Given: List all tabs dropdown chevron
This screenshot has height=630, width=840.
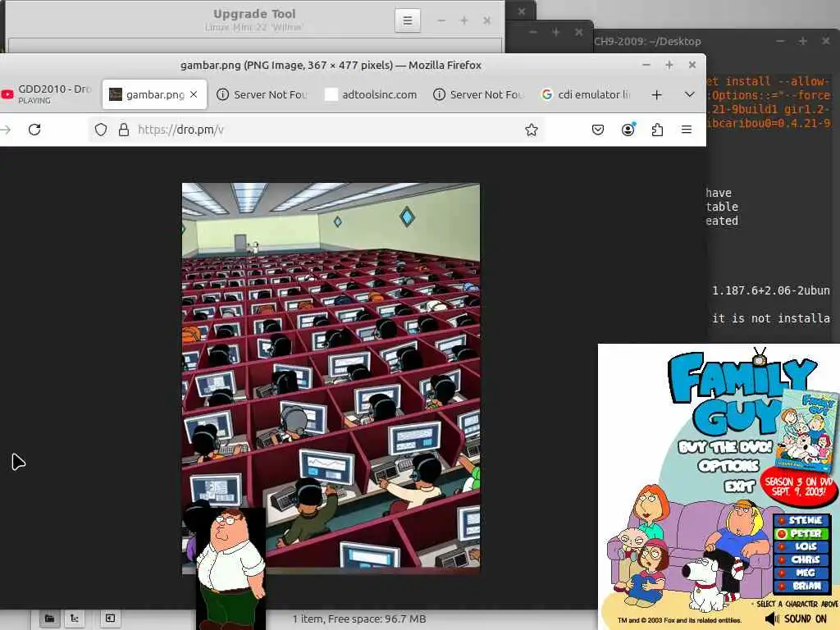Looking at the screenshot, I should (689, 94).
